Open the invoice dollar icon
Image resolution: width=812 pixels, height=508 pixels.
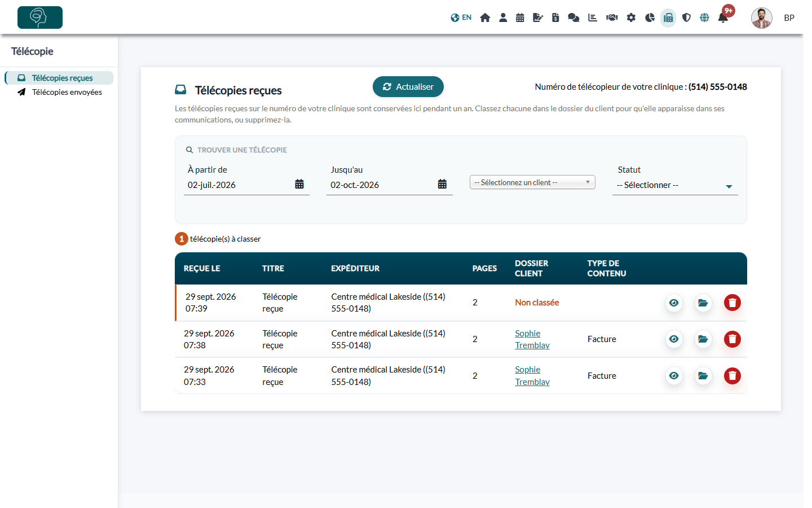(555, 17)
